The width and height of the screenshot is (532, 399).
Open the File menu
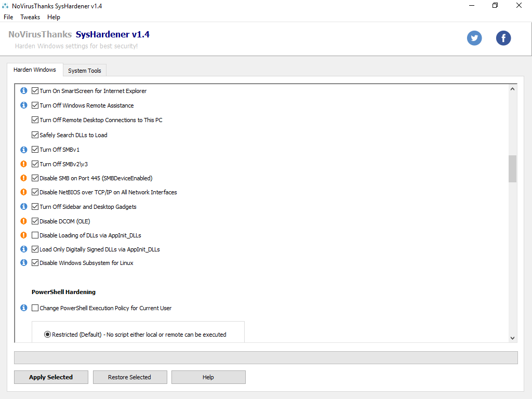pos(8,17)
